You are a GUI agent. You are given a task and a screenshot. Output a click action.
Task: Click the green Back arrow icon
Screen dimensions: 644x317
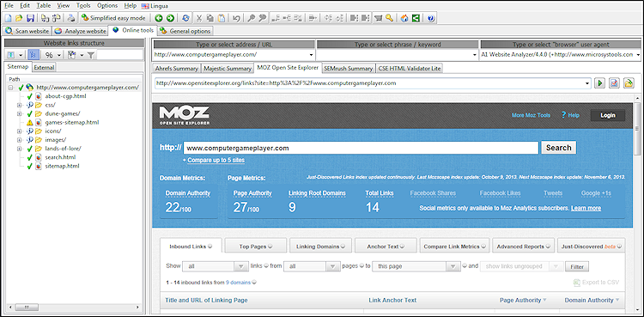pyautogui.click(x=159, y=18)
